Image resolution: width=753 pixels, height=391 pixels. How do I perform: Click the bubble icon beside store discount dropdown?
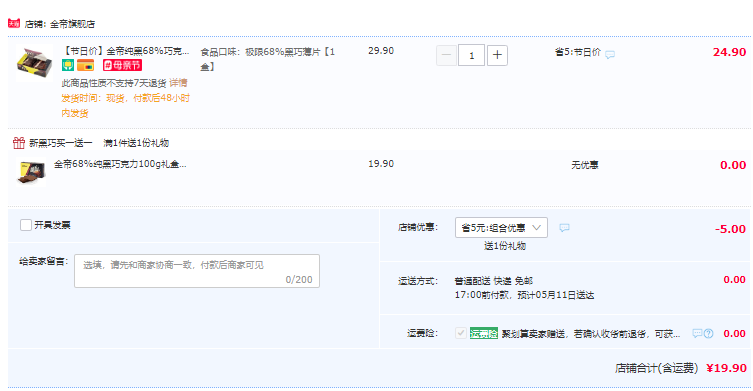[564, 228]
